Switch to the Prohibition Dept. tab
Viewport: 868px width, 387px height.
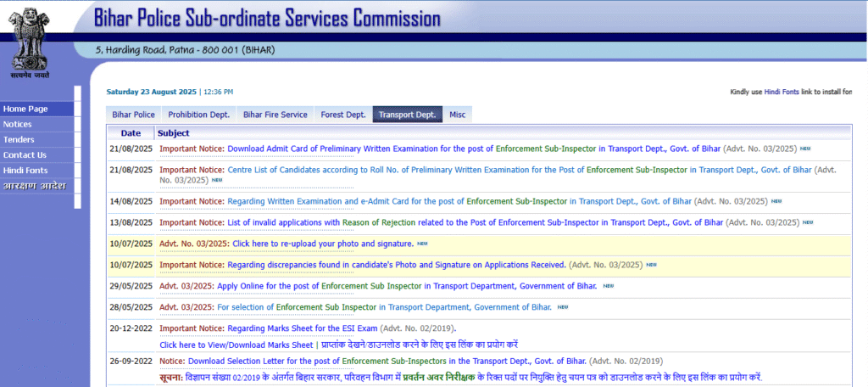pyautogui.click(x=198, y=115)
